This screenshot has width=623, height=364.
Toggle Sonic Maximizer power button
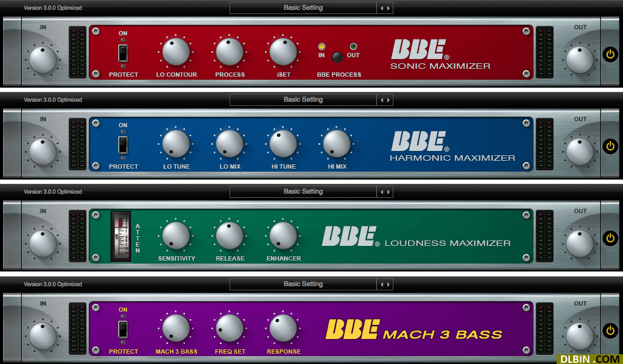click(x=610, y=54)
